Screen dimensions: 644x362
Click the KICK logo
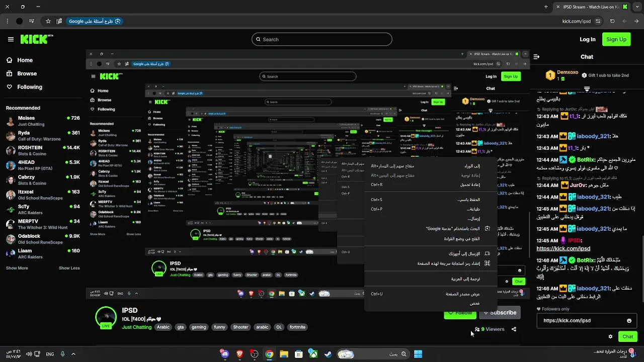(36, 39)
